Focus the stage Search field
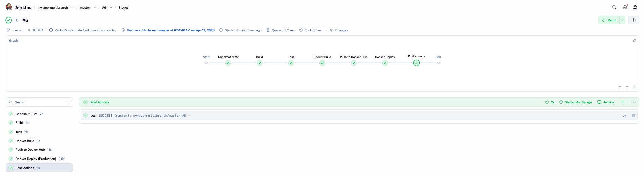Image resolution: width=644 pixels, height=176 pixels. click(39, 102)
